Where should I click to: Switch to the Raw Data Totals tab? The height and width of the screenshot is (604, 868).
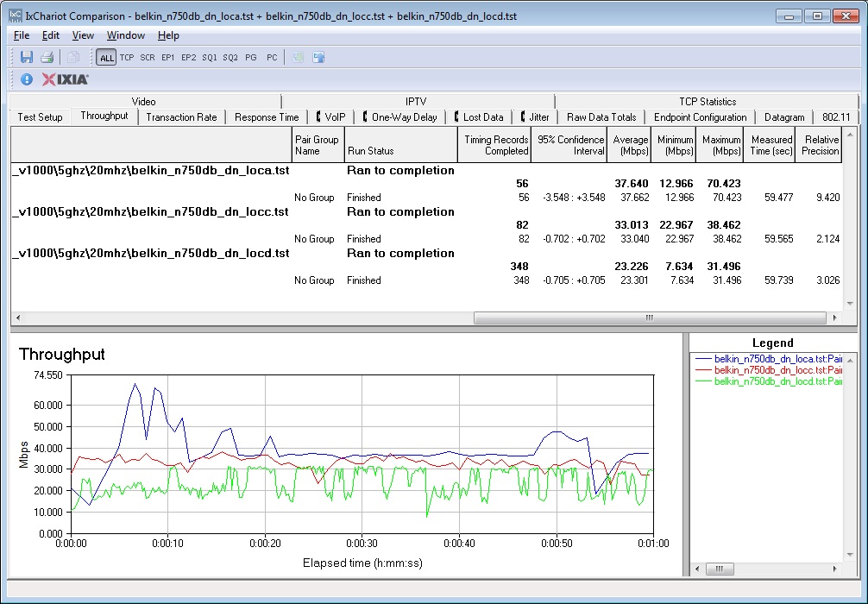pyautogui.click(x=601, y=116)
